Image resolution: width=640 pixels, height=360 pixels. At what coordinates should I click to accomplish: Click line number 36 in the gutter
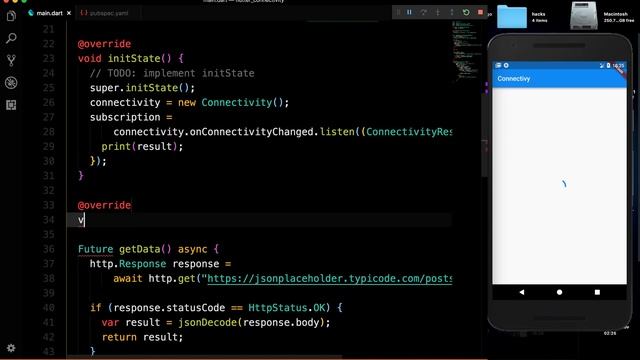tap(49, 249)
